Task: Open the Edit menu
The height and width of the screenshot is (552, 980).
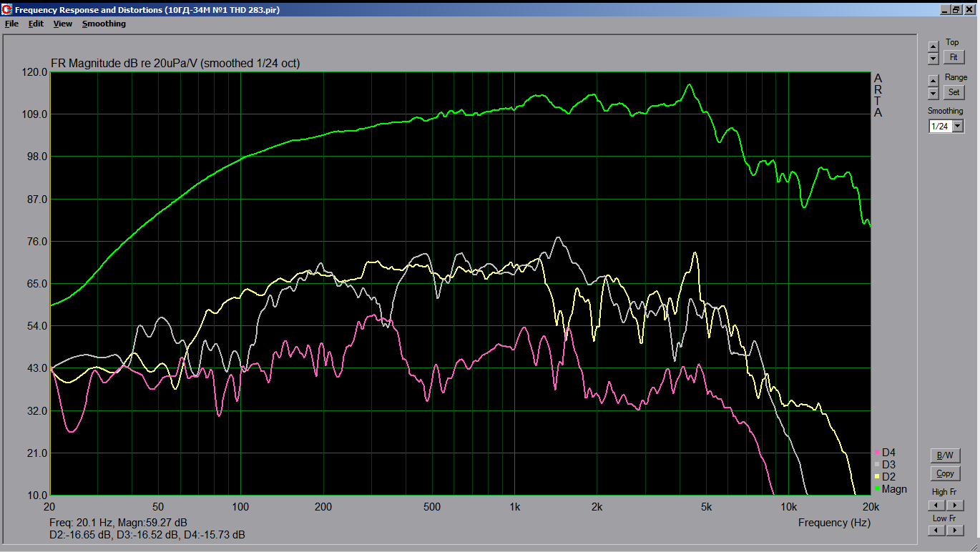Action: tap(36, 24)
